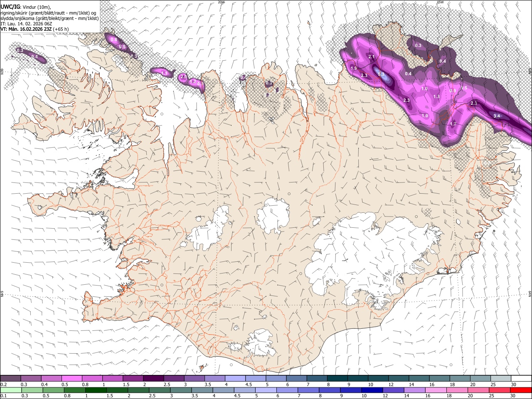
Task: Select rain legend swatch between 1 and 1.5
Action: (96, 390)
